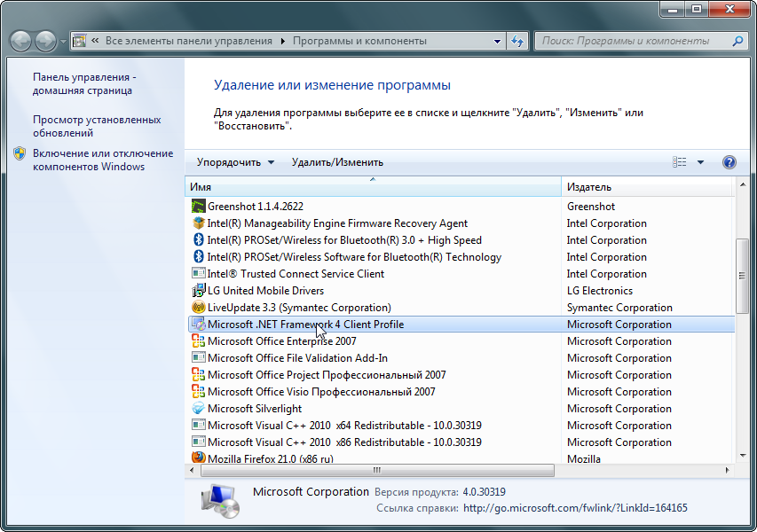Select Microsoft Silverlight row
Screen dimensions: 757x532
click(461, 409)
